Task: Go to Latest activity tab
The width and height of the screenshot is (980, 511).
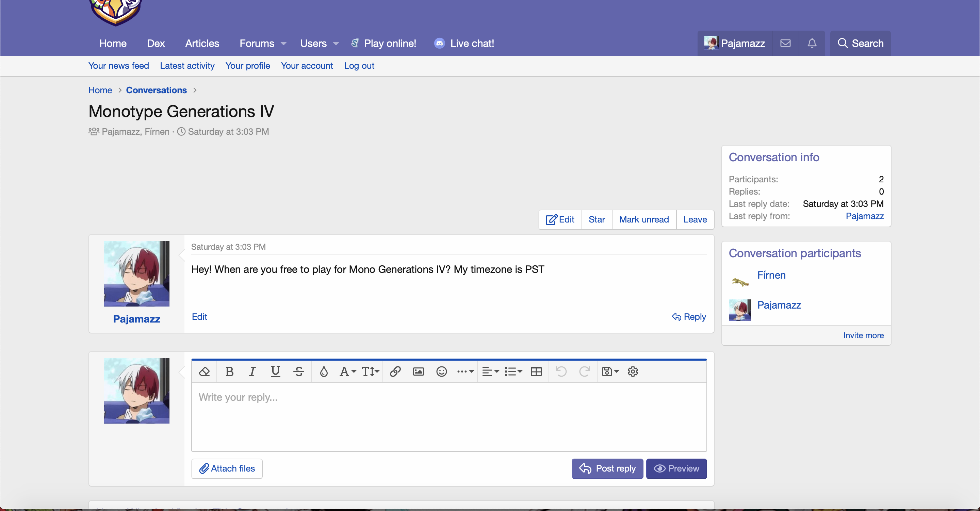Action: (187, 66)
